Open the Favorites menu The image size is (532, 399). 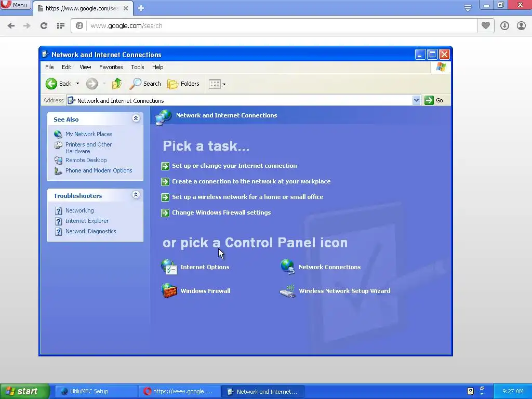point(111,67)
